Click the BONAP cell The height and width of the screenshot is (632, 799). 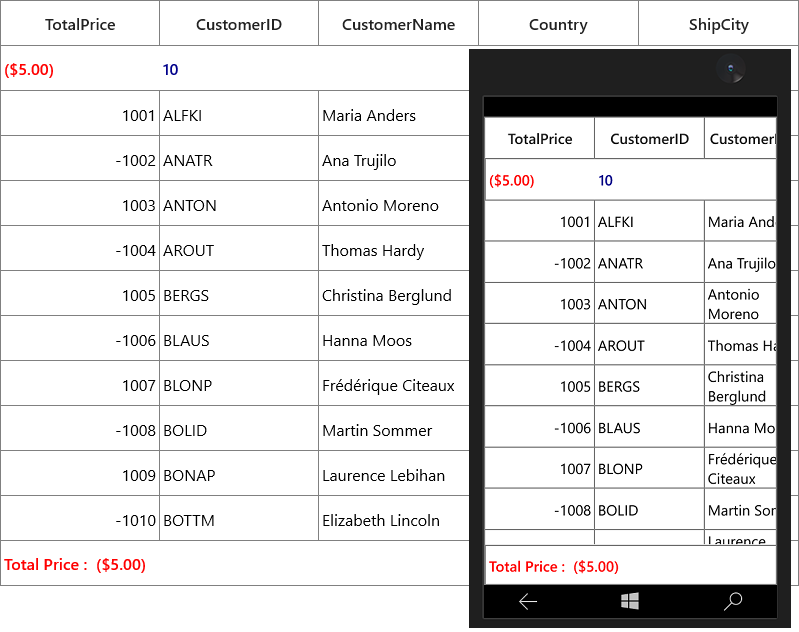pyautogui.click(x=239, y=473)
